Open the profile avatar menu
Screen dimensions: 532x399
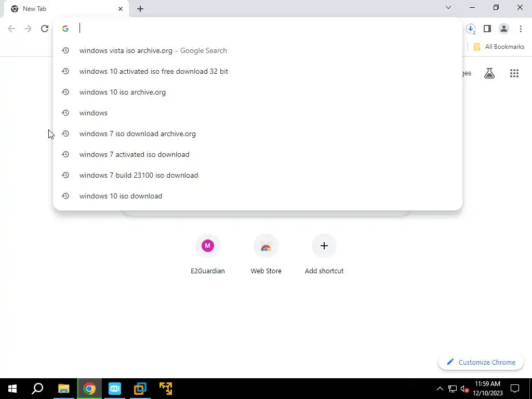(504, 29)
